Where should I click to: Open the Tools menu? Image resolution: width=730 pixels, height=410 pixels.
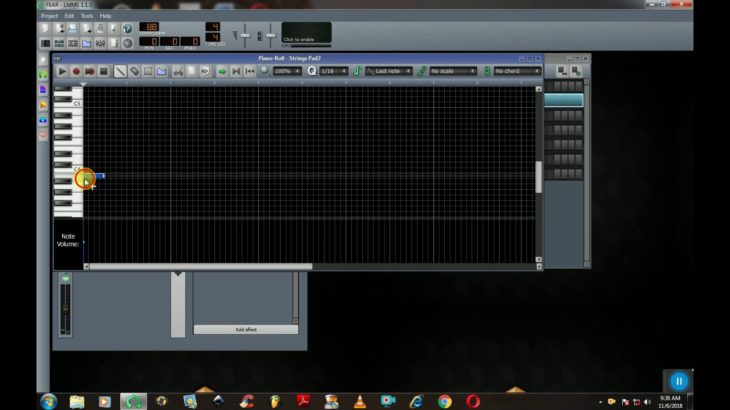point(87,16)
